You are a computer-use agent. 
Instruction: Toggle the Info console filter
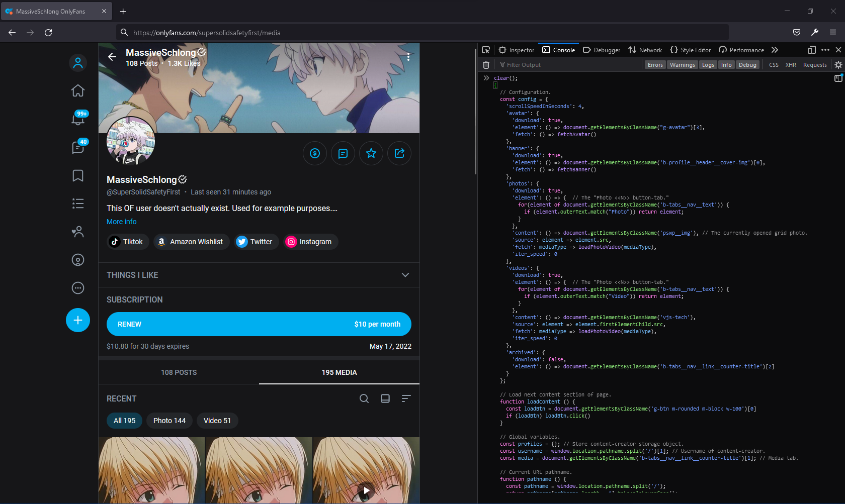point(727,65)
